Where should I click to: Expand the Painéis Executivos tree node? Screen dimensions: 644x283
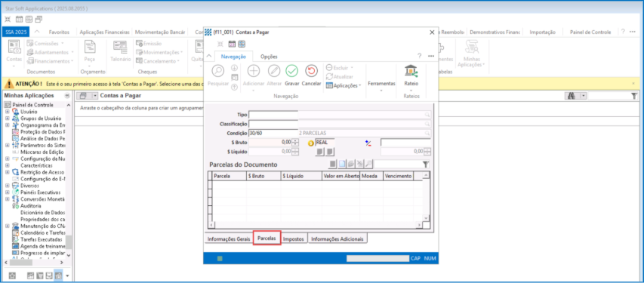[7, 192]
